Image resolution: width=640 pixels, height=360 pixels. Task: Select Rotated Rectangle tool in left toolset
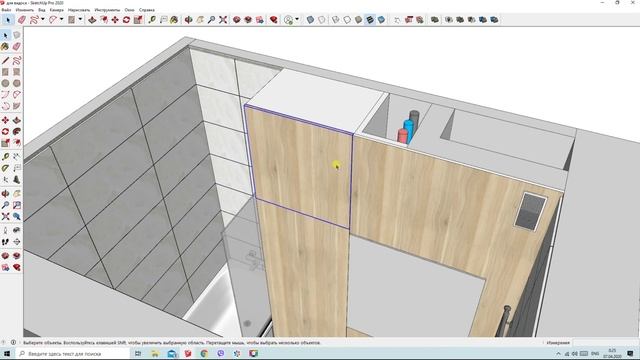17,72
